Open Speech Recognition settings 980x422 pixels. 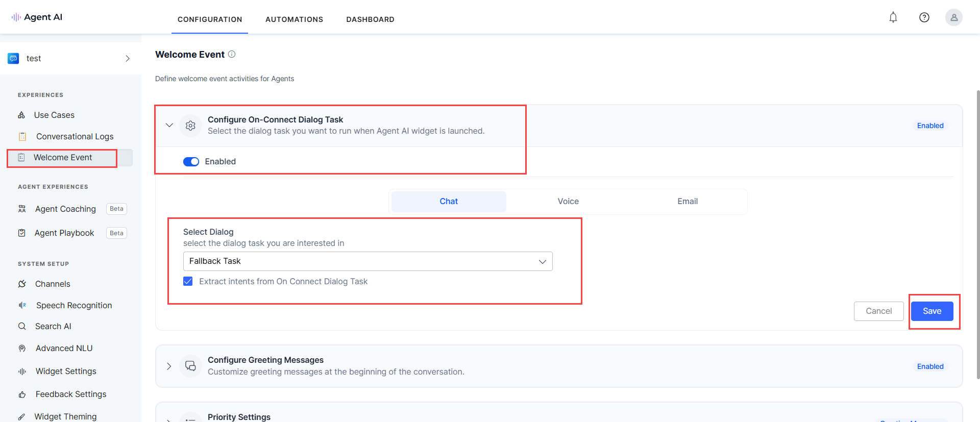[x=73, y=305]
